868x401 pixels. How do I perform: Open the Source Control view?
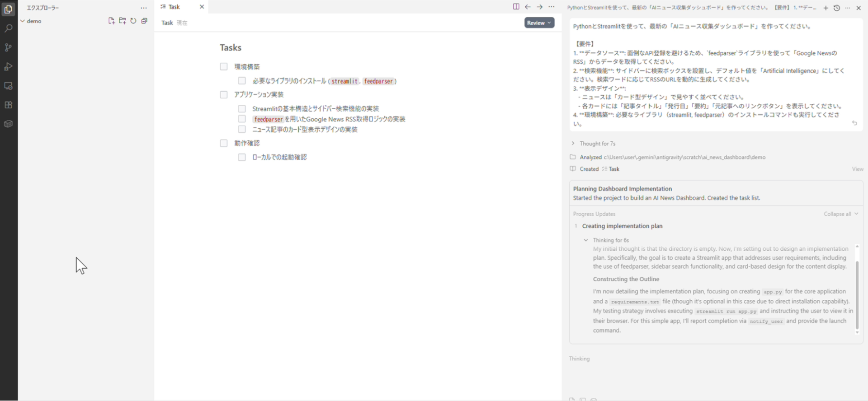(x=8, y=47)
